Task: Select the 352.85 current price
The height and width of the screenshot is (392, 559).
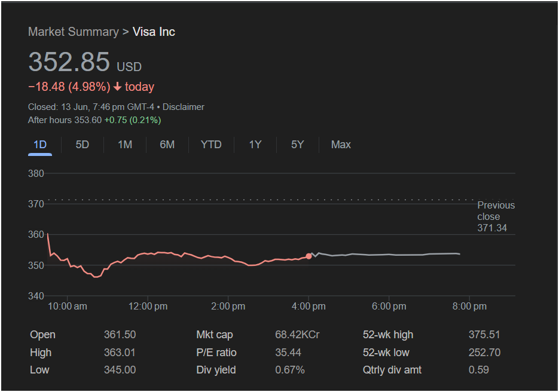Action: point(69,62)
